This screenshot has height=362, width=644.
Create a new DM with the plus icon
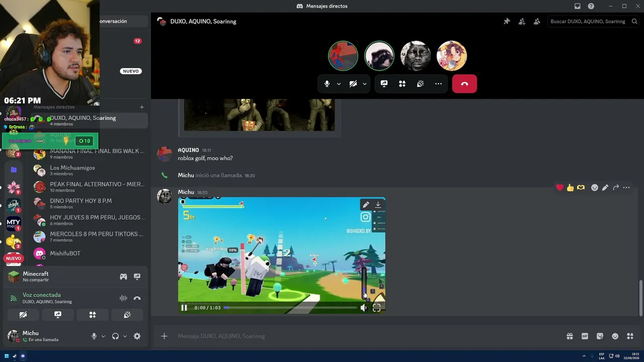(142, 107)
